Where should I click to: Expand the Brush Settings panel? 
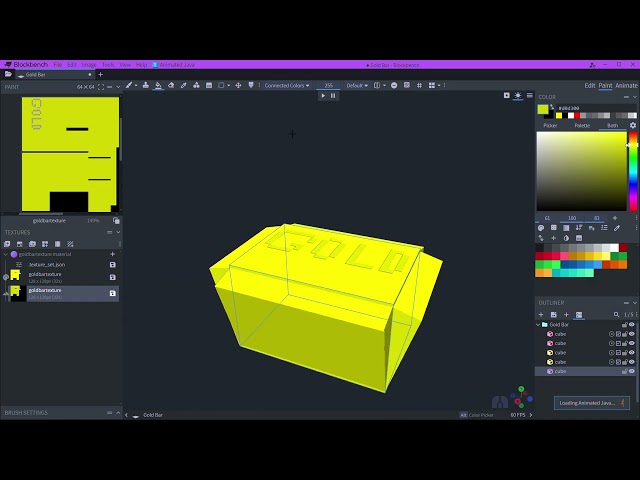118,413
